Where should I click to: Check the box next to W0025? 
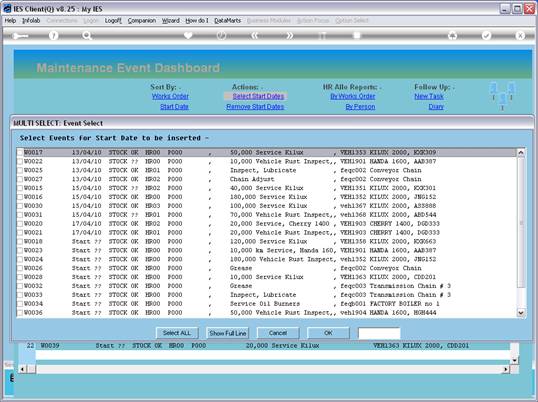(x=20, y=170)
